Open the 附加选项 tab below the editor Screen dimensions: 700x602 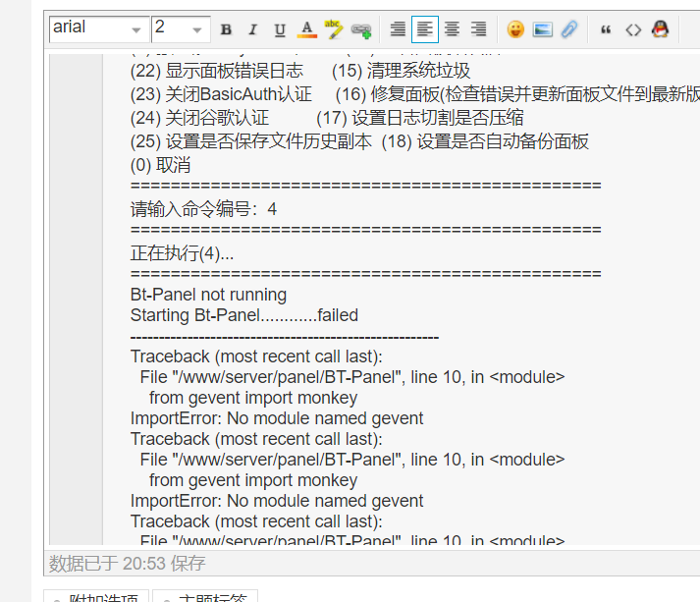click(x=96, y=597)
